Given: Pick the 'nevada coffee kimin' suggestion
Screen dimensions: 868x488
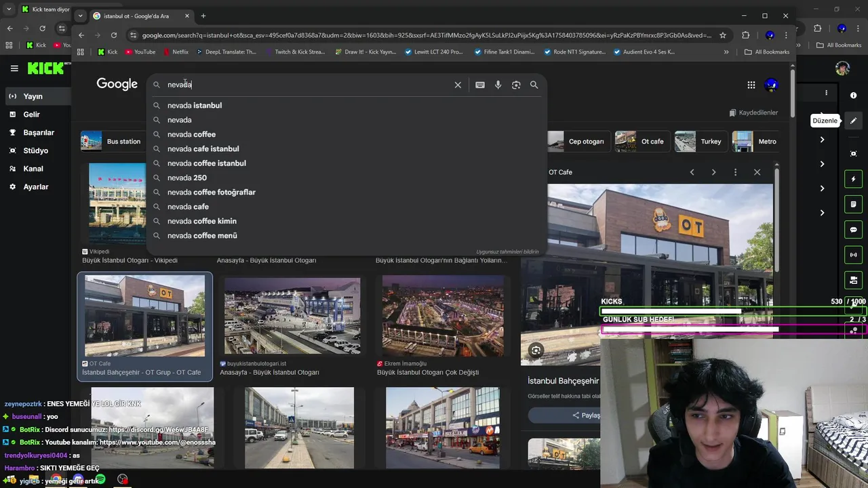Looking at the screenshot, I should point(347,221).
